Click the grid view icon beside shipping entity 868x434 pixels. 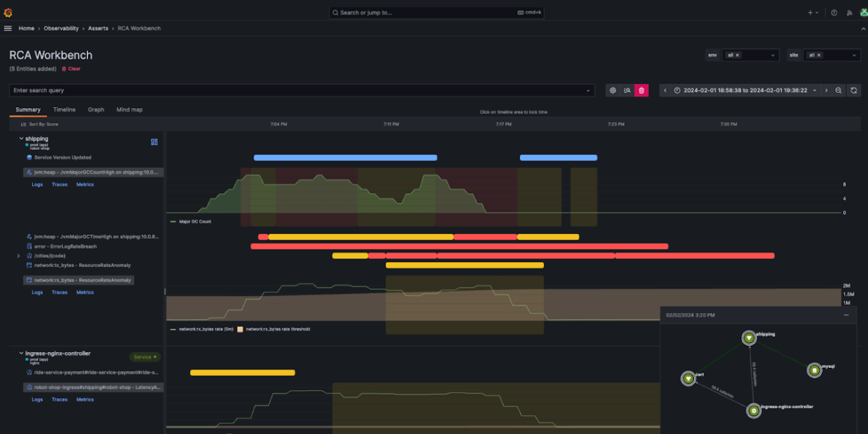pos(154,142)
